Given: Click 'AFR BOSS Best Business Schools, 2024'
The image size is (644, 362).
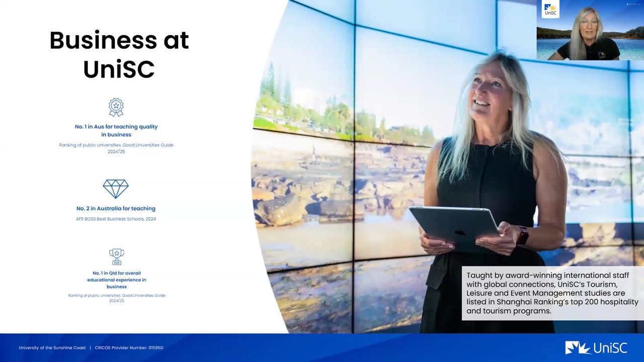Looking at the screenshot, I should click(x=116, y=219).
